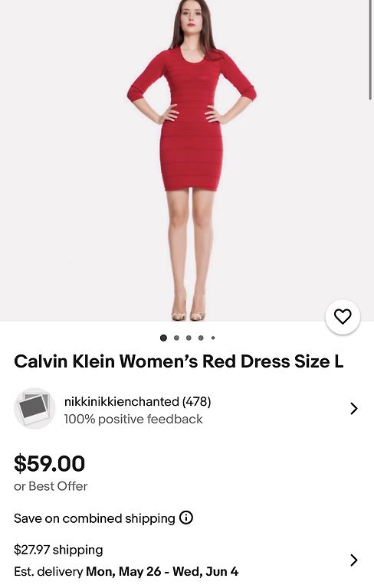This screenshot has height=588, width=374.
Task: Open the combined shipping info icon
Action: pos(186,518)
